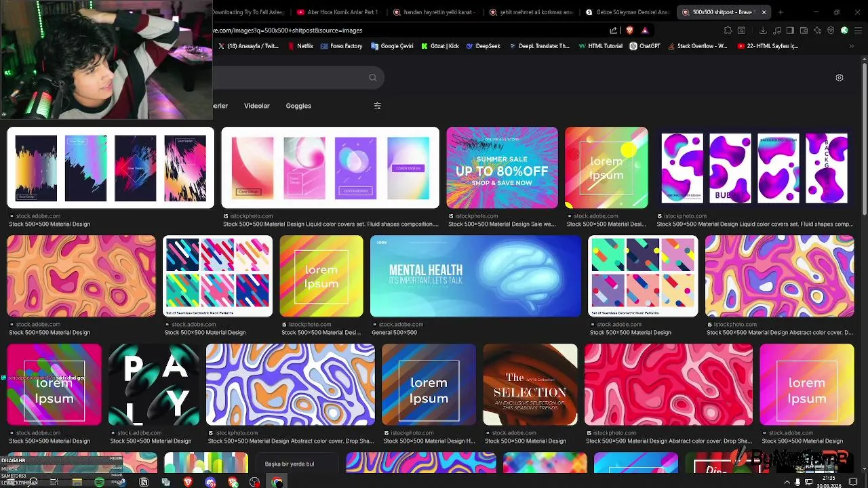Click the VPN shield icon in the toolbar

(831, 30)
